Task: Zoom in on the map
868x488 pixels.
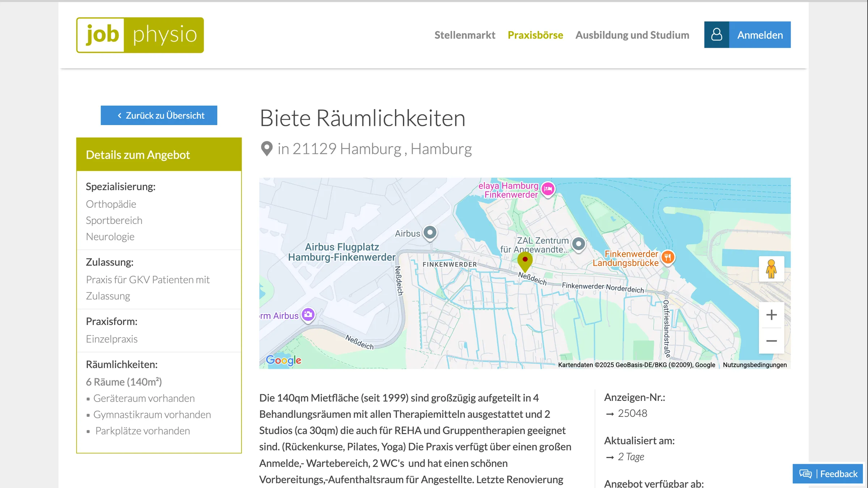Action: (x=771, y=315)
